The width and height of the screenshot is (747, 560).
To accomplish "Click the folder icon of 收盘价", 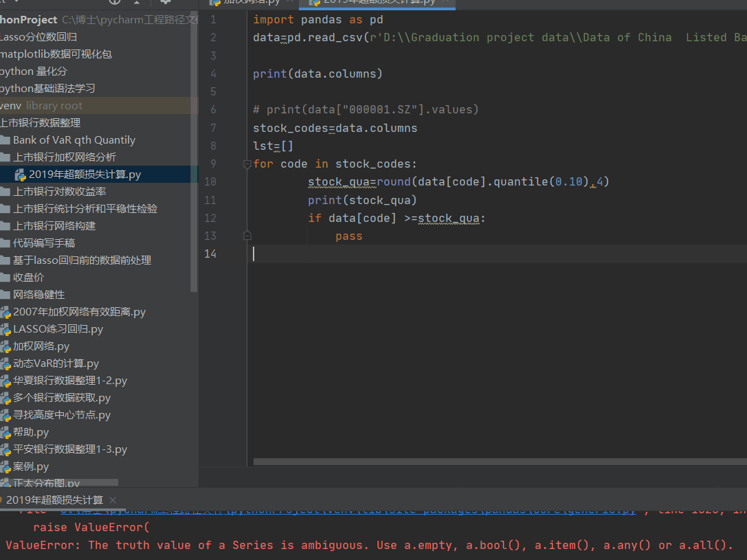I will pos(6,277).
